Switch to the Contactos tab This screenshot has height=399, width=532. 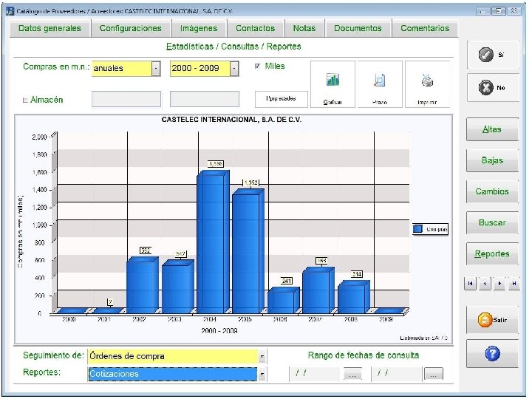tap(256, 28)
